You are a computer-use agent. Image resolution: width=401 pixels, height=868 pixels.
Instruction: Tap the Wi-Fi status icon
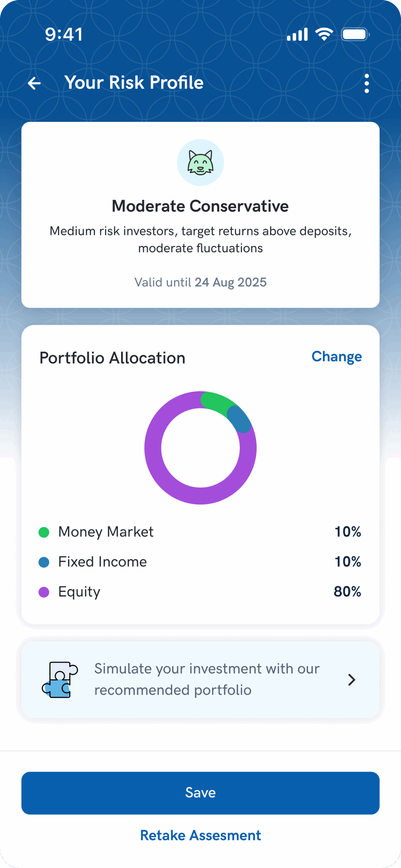(324, 34)
